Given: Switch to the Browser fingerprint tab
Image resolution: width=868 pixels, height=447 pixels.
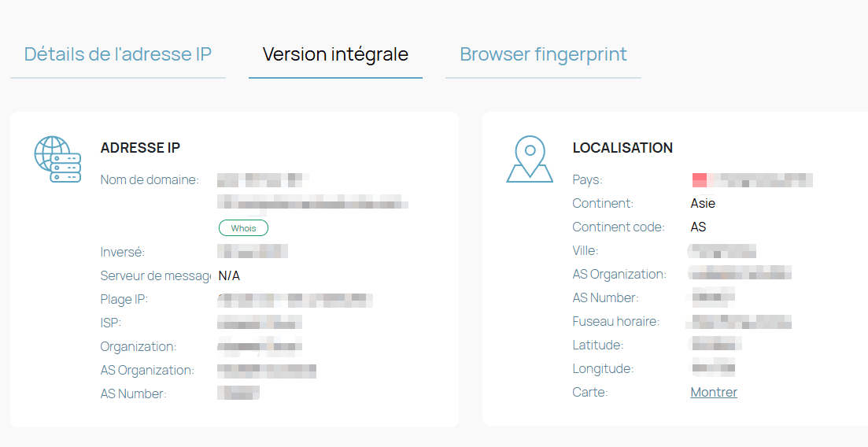Looking at the screenshot, I should click(543, 54).
